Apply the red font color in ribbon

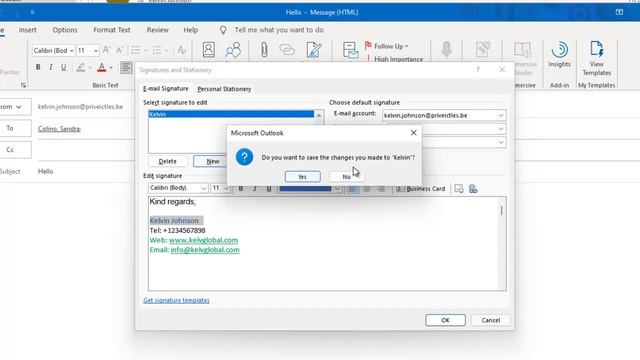[x=102, y=67]
